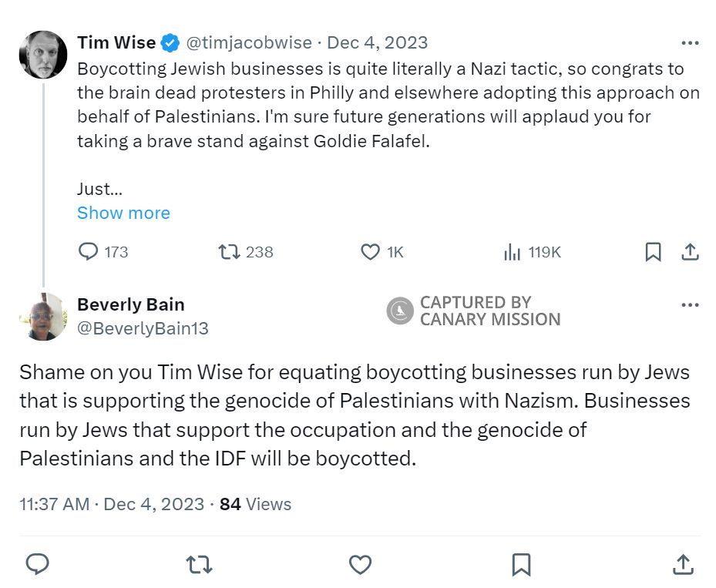This screenshot has height=588, width=716.
Task: Reply to Beverly Bain's tweet
Action: (x=38, y=564)
